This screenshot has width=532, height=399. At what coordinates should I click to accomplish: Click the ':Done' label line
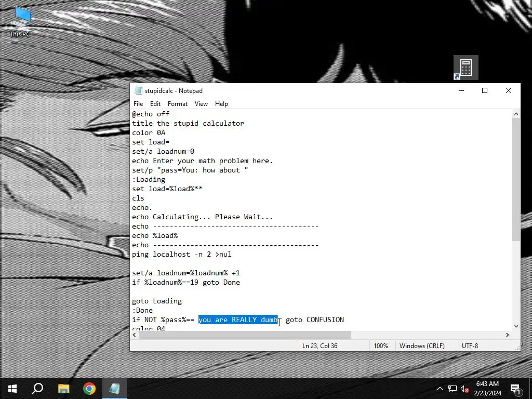pyautogui.click(x=142, y=311)
